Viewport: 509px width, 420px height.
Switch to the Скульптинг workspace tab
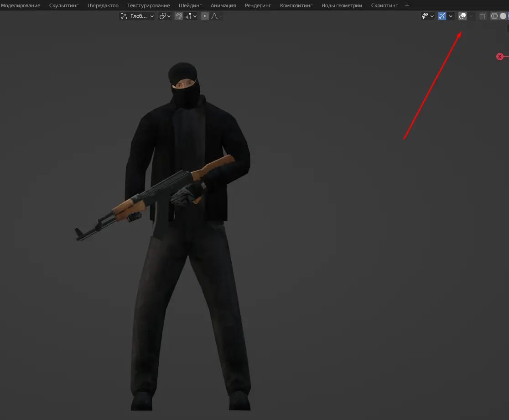click(x=64, y=5)
